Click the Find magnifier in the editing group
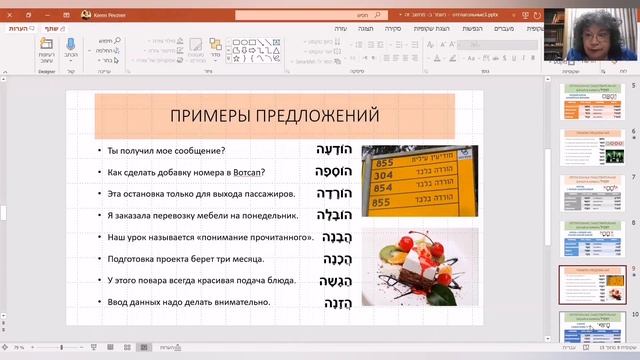 click(x=118, y=40)
